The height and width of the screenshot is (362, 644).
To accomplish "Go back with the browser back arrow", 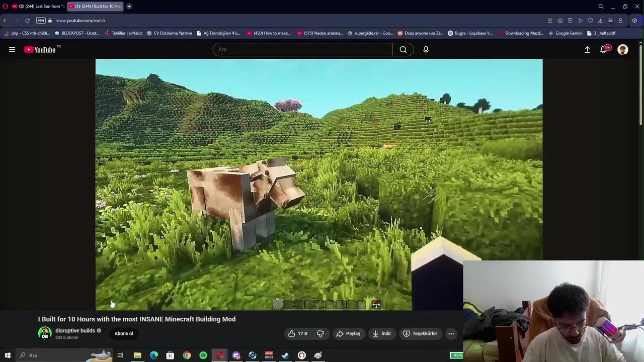I will [x=5, y=21].
